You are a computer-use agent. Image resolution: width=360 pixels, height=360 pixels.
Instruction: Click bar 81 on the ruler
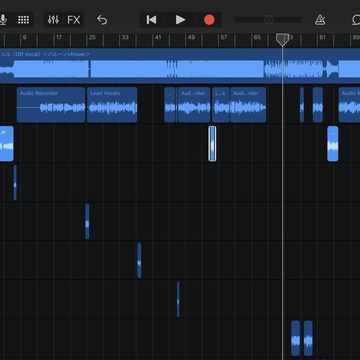pos(323,37)
